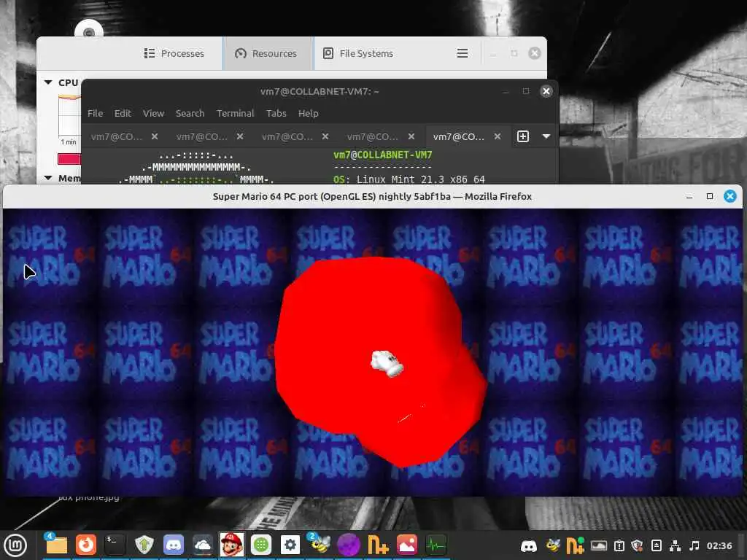This screenshot has height=560, width=747.
Task: Select the first terminal tab
Action: pos(116,136)
